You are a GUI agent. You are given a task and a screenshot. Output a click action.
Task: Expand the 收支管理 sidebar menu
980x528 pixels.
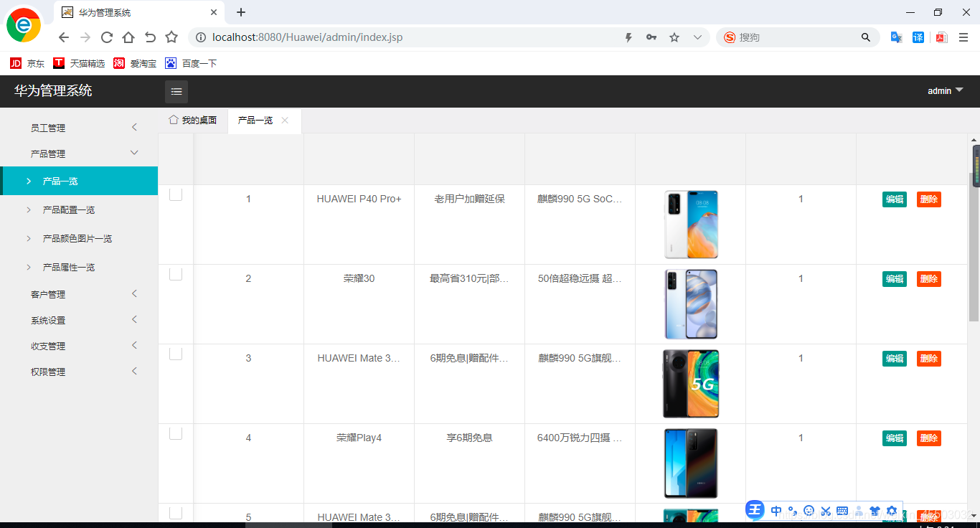tap(79, 346)
